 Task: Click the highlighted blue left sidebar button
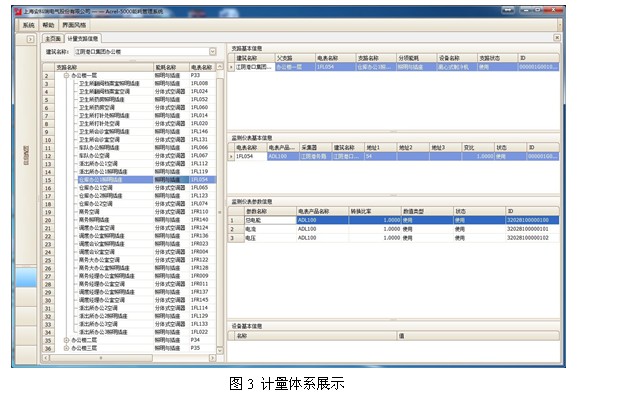point(26,277)
